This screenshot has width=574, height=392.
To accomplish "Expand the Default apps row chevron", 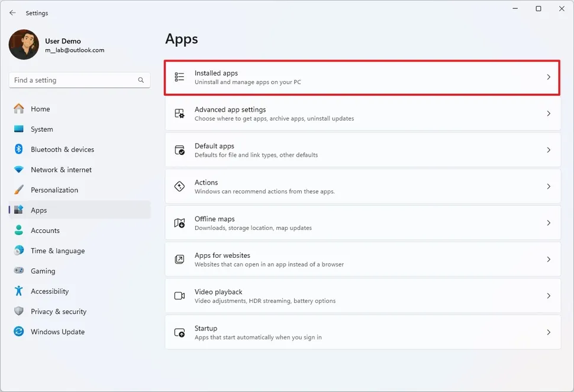I will coord(548,150).
